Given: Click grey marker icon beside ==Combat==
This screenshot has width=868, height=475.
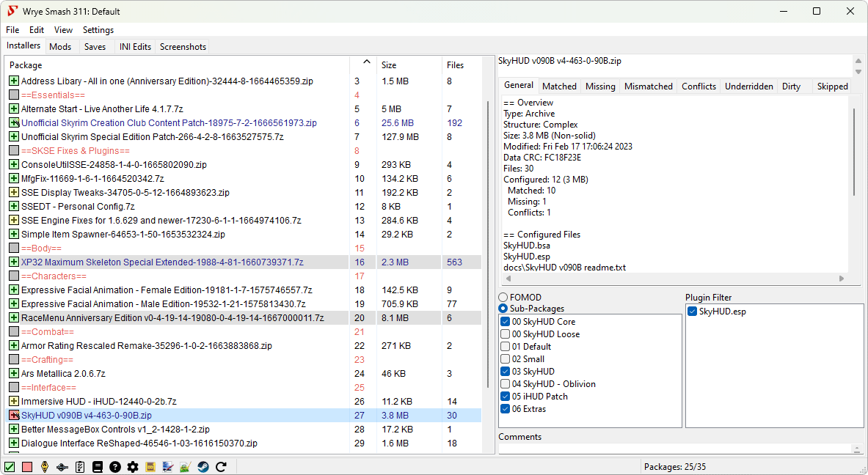Looking at the screenshot, I should tap(14, 332).
